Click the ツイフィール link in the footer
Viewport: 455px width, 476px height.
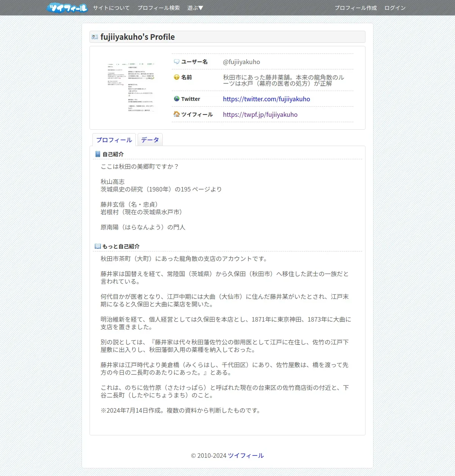tap(246, 456)
